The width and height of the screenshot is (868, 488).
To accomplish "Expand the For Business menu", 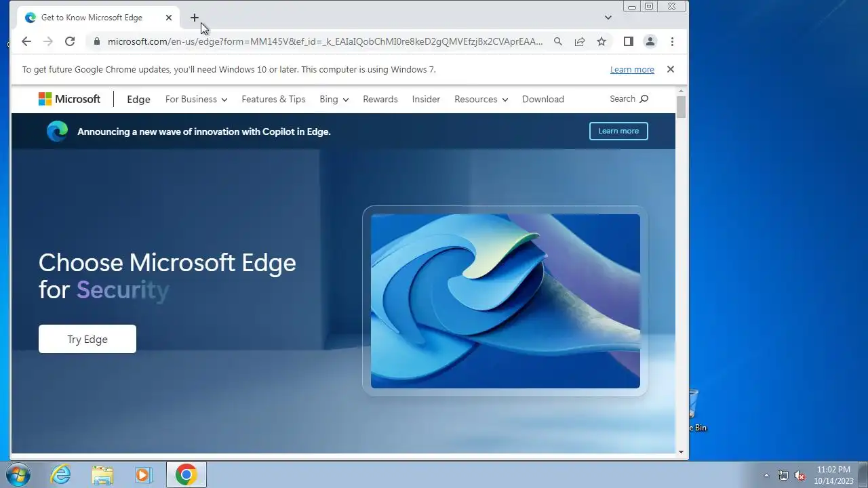I will [197, 99].
